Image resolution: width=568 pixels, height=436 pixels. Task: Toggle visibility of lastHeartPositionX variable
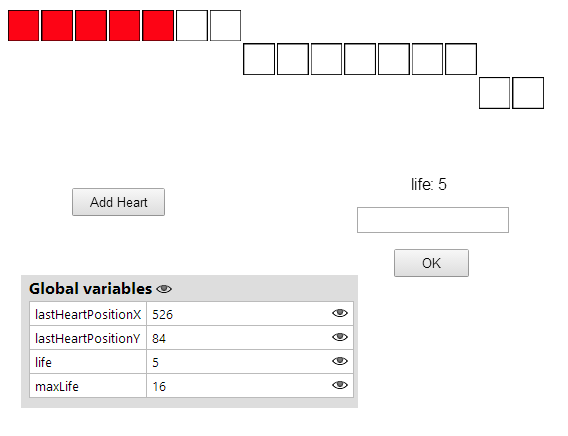tap(339, 313)
